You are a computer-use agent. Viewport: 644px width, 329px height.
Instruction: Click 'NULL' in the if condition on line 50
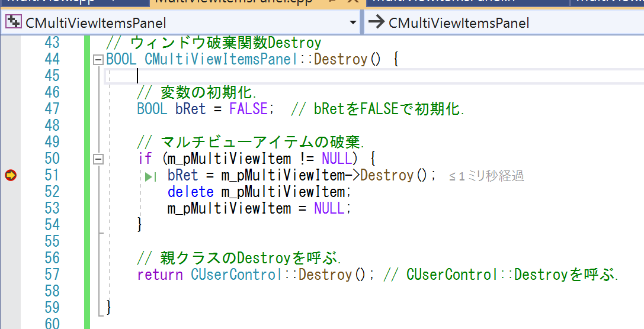pos(337,158)
